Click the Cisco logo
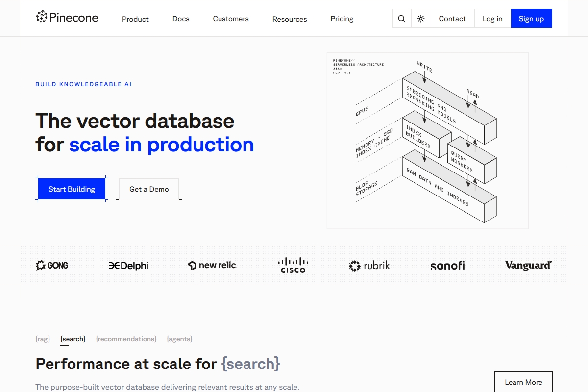 [x=293, y=265]
